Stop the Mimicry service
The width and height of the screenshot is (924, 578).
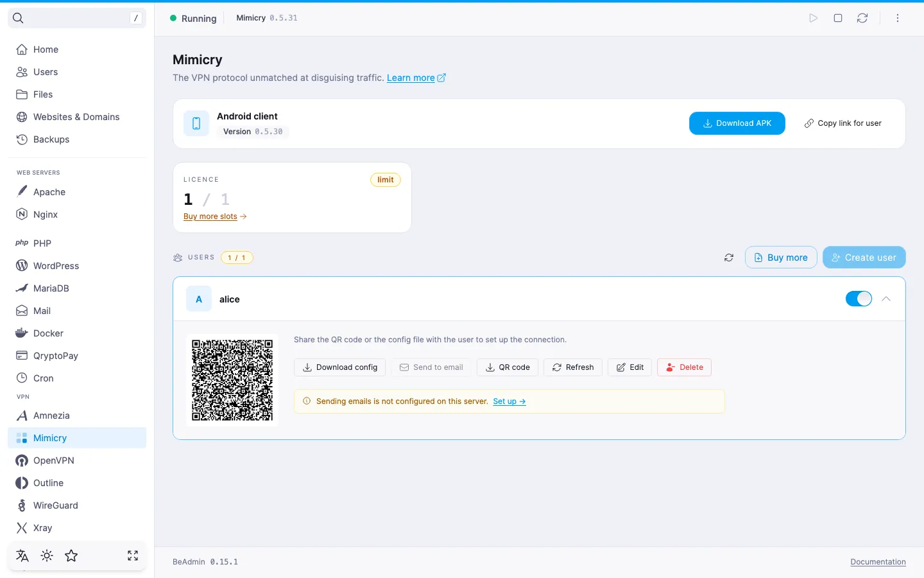pyautogui.click(x=838, y=18)
